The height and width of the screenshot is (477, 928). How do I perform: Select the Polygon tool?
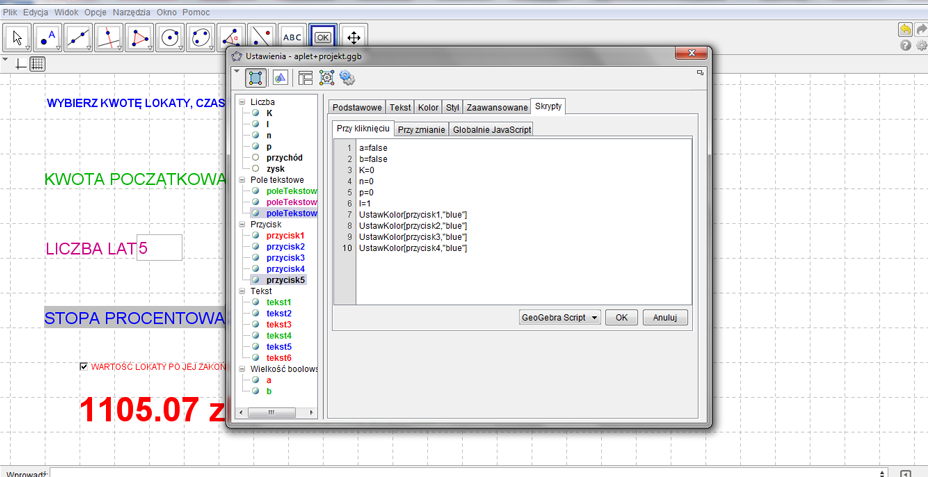(x=140, y=38)
